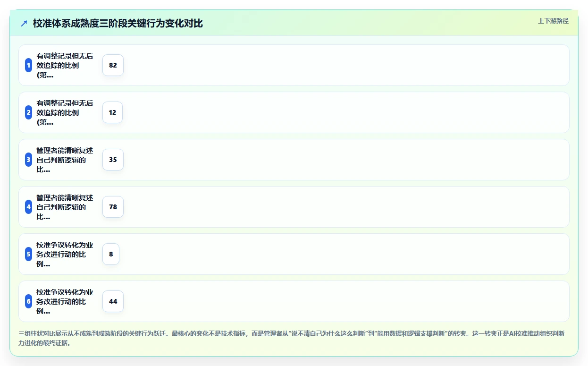Click the 上下游路径 label in the header
The image size is (588, 366).
553,21
